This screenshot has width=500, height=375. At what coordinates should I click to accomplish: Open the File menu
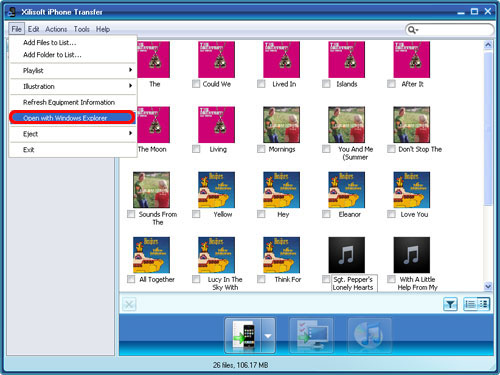[16, 29]
